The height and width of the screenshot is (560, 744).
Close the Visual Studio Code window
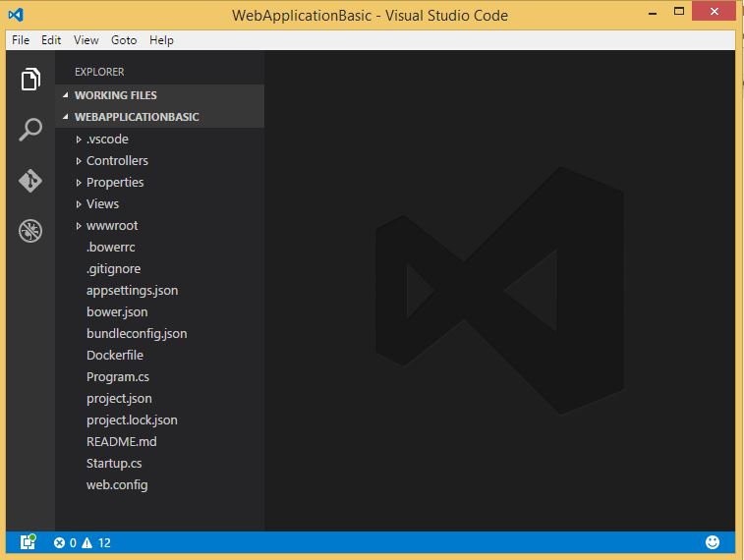(715, 11)
